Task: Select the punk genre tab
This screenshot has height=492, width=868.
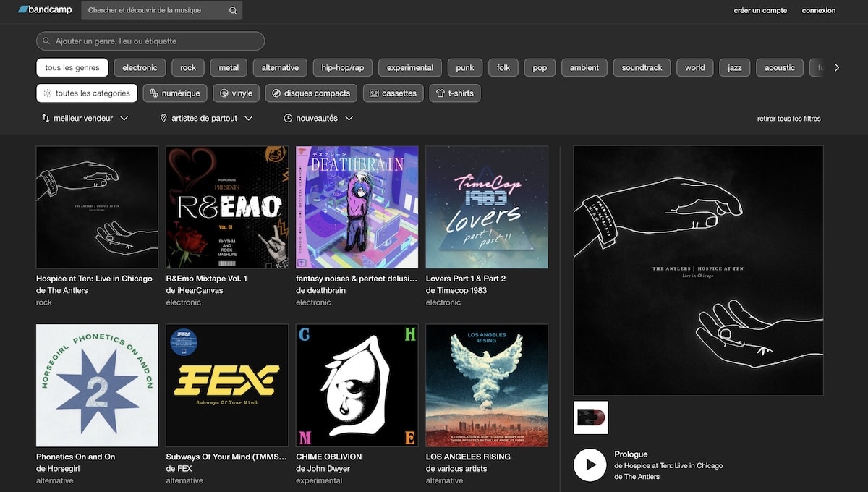Action: coord(465,68)
